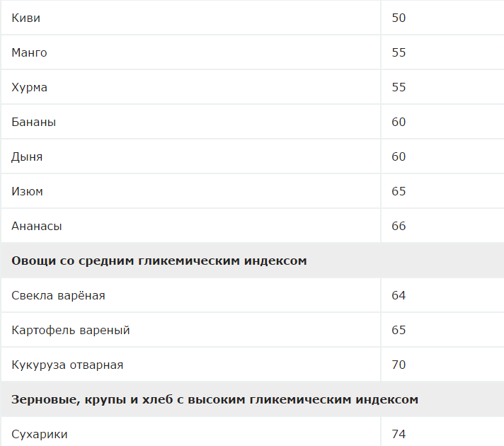The height and width of the screenshot is (446, 504).
Task: Select the value 50 for Киви
Action: point(399,18)
